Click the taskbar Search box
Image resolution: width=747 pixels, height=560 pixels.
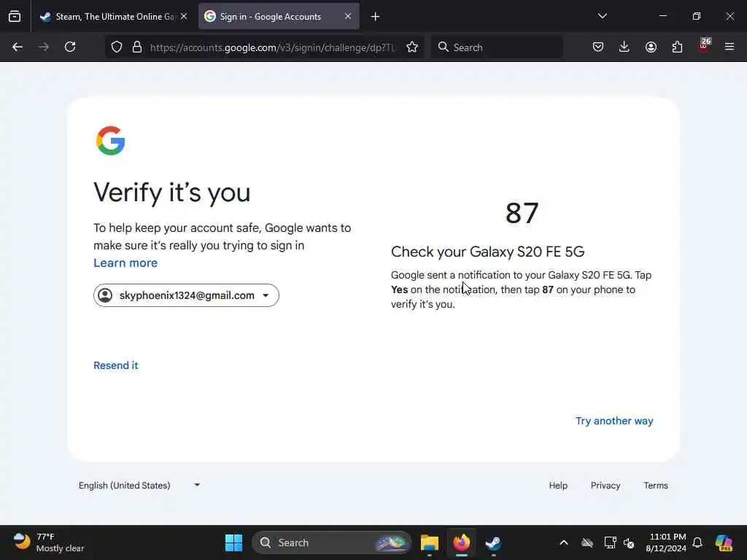(x=332, y=542)
